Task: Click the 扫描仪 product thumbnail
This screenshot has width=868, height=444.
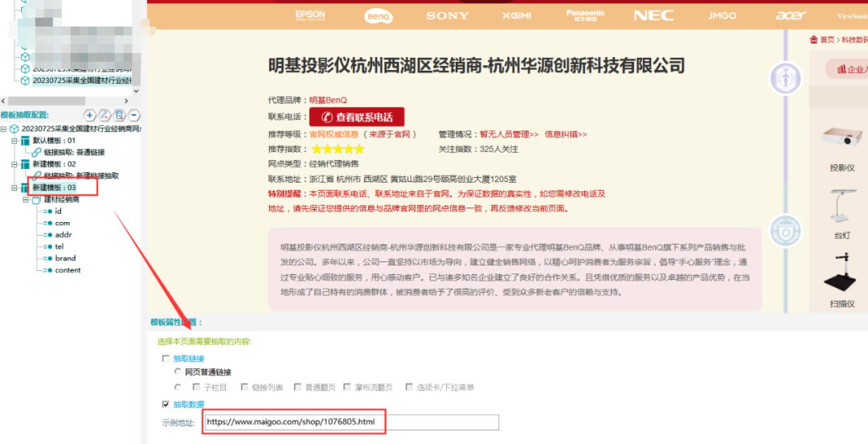Action: coord(842,273)
